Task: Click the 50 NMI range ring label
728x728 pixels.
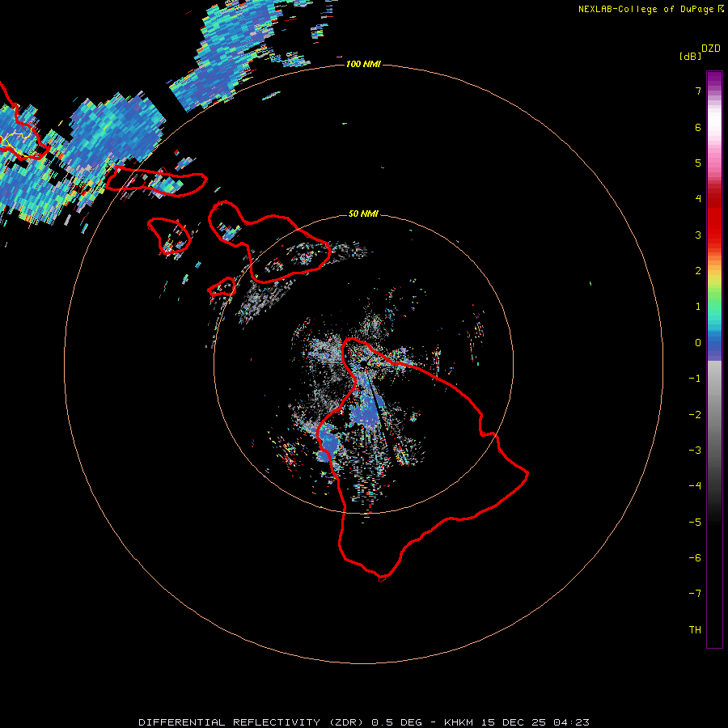Action: pyautogui.click(x=363, y=214)
